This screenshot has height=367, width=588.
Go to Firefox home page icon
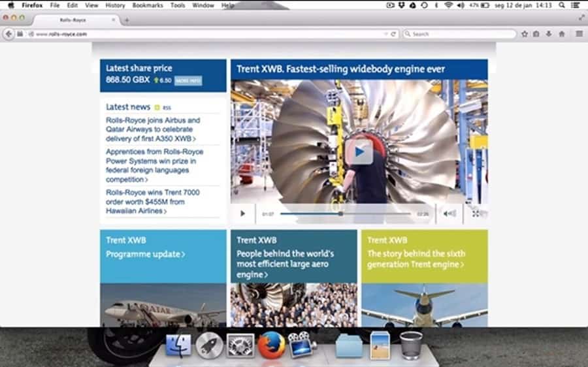[x=562, y=34]
